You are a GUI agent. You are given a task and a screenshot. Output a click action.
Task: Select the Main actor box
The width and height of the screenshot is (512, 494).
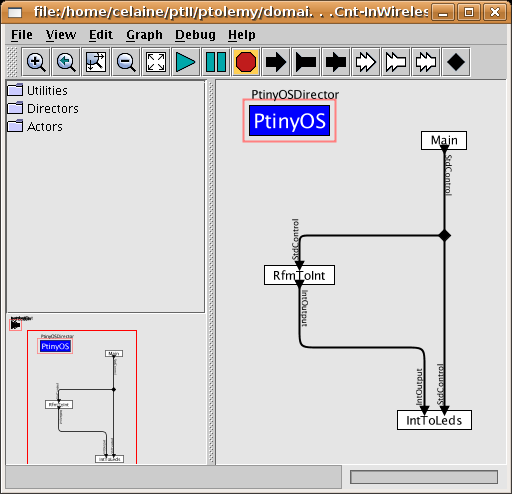444,140
